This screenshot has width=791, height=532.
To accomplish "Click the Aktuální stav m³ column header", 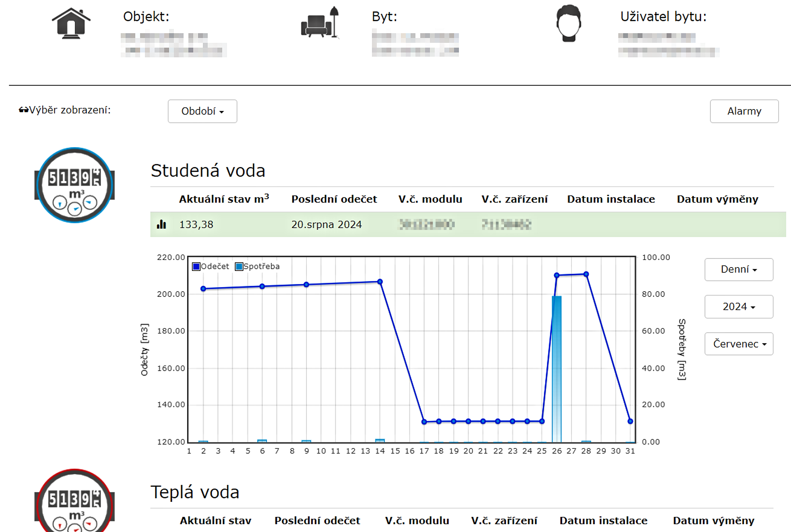I will pyautogui.click(x=224, y=199).
